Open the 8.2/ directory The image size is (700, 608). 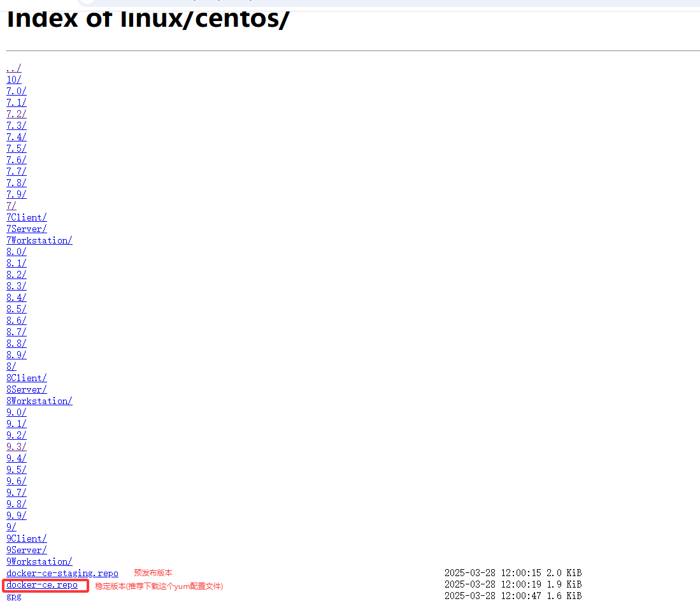(17, 275)
